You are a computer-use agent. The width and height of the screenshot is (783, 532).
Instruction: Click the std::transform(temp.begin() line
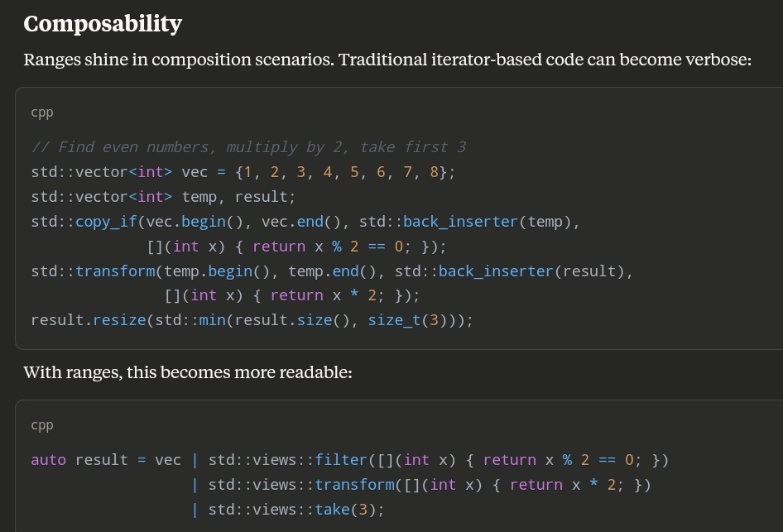[332, 271]
